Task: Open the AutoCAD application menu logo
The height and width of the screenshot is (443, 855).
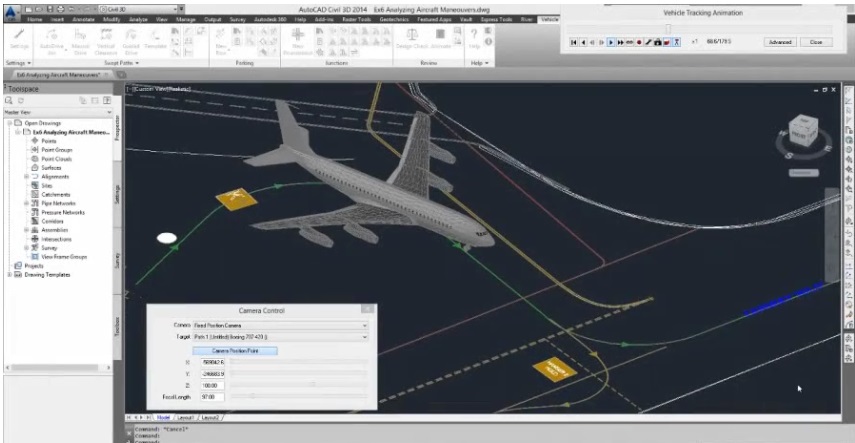Action: pyautogui.click(x=10, y=13)
